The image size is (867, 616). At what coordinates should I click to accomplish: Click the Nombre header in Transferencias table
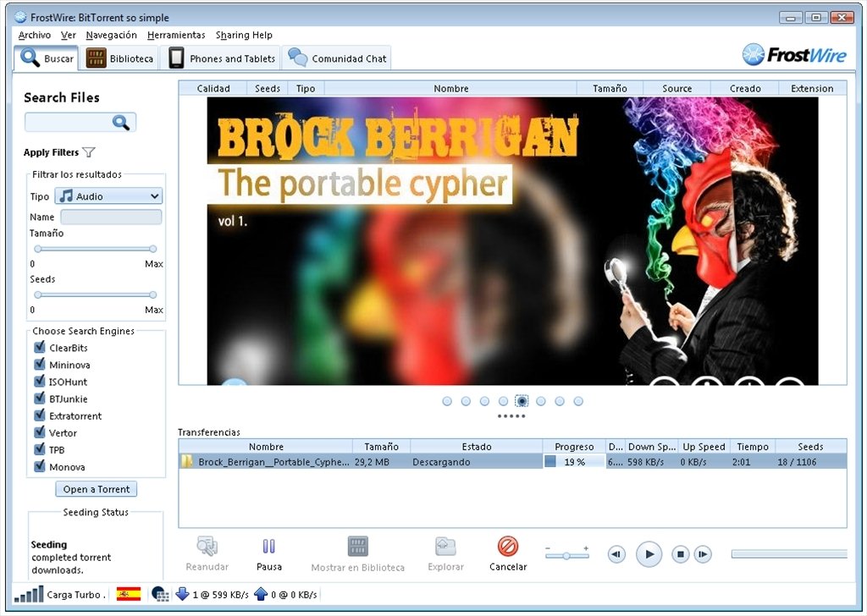pyautogui.click(x=266, y=447)
